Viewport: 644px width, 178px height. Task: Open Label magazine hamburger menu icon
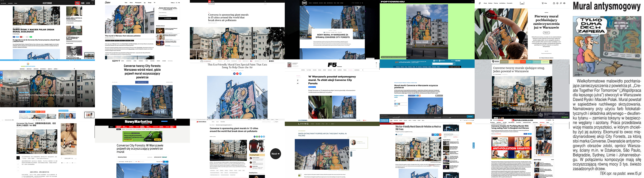[x=480, y=3]
